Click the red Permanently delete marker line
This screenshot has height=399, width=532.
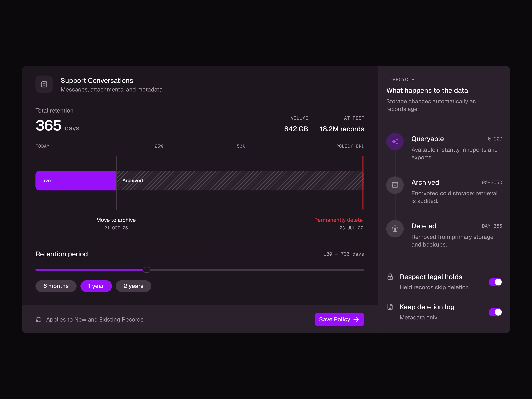363,183
